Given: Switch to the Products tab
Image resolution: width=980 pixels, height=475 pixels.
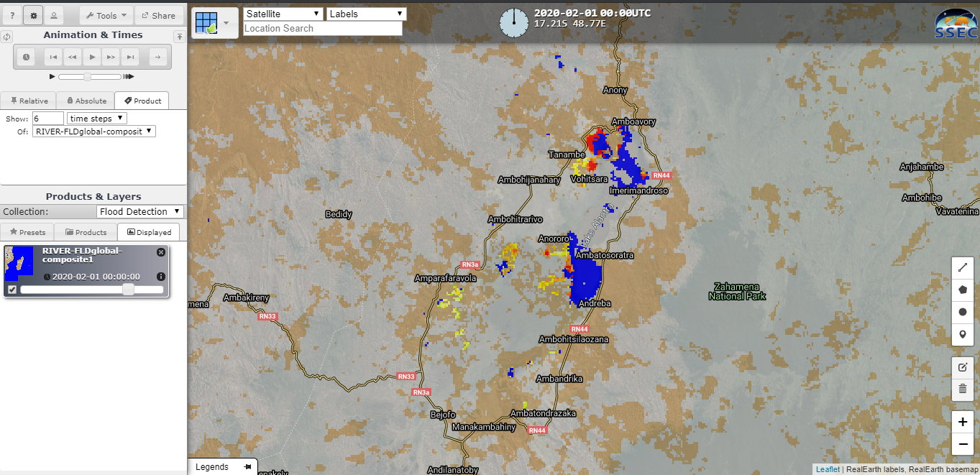Looking at the screenshot, I should (x=86, y=232).
